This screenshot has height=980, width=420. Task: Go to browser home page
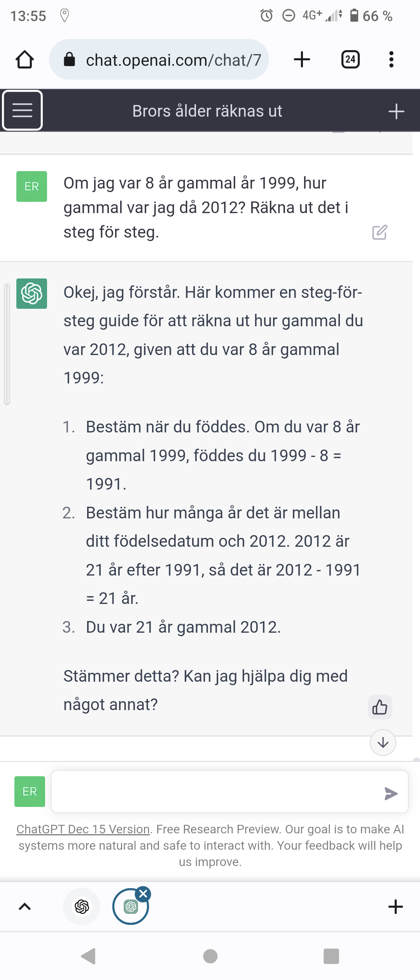[24, 59]
